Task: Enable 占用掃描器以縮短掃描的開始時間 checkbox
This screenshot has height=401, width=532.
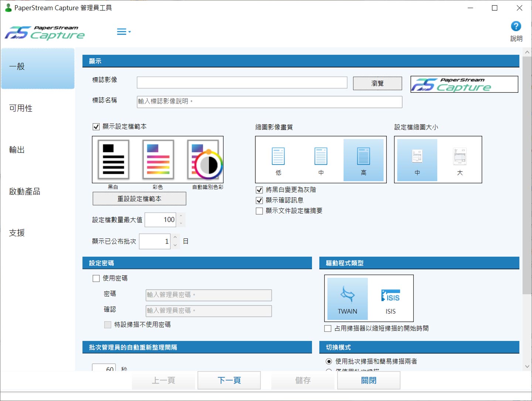Action: [328, 329]
